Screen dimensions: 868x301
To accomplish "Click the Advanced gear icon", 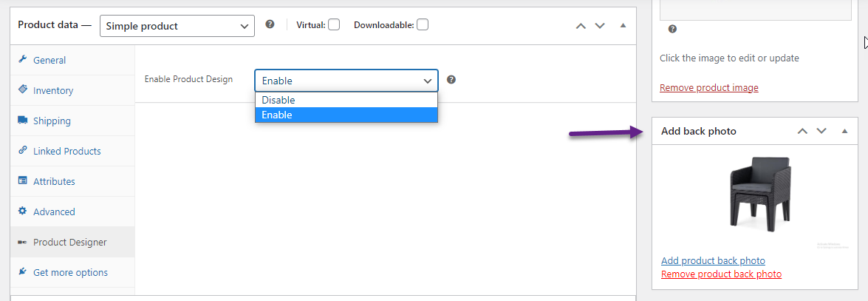I will (23, 212).
